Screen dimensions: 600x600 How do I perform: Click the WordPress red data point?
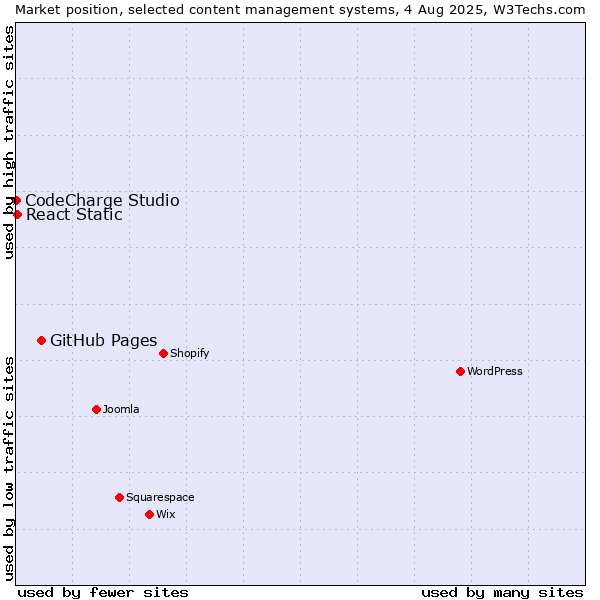(460, 371)
